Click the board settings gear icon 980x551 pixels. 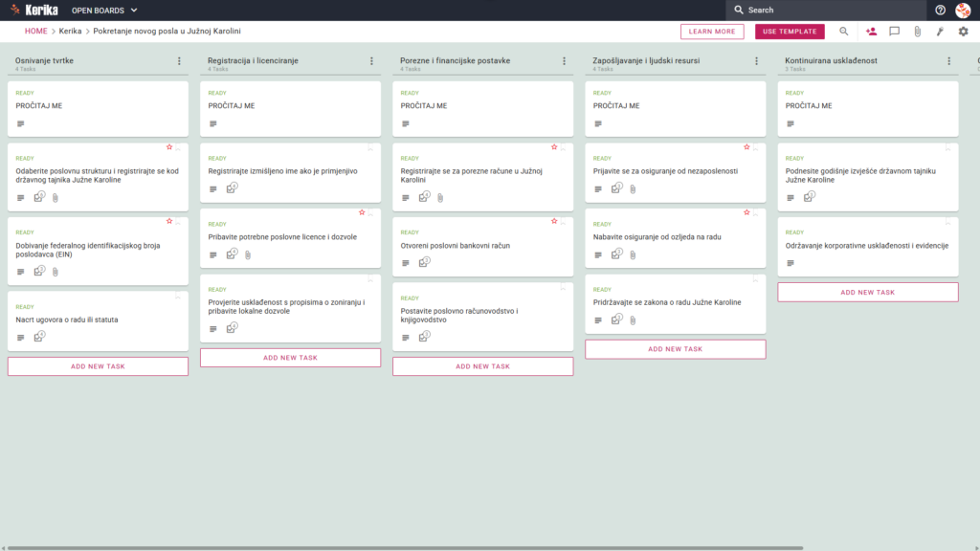(963, 32)
